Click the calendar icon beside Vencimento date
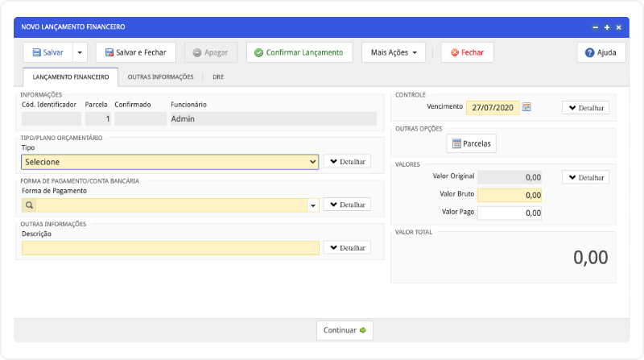This screenshot has height=360, width=644. (x=526, y=107)
